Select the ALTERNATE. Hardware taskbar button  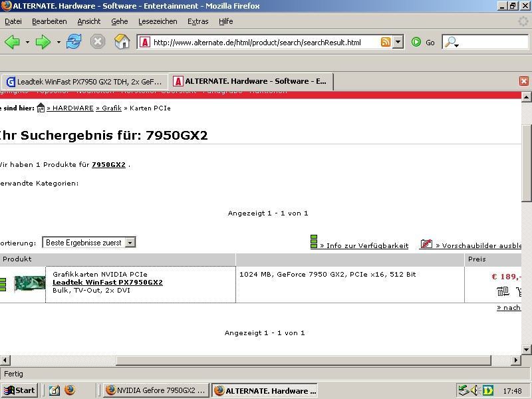(x=265, y=390)
